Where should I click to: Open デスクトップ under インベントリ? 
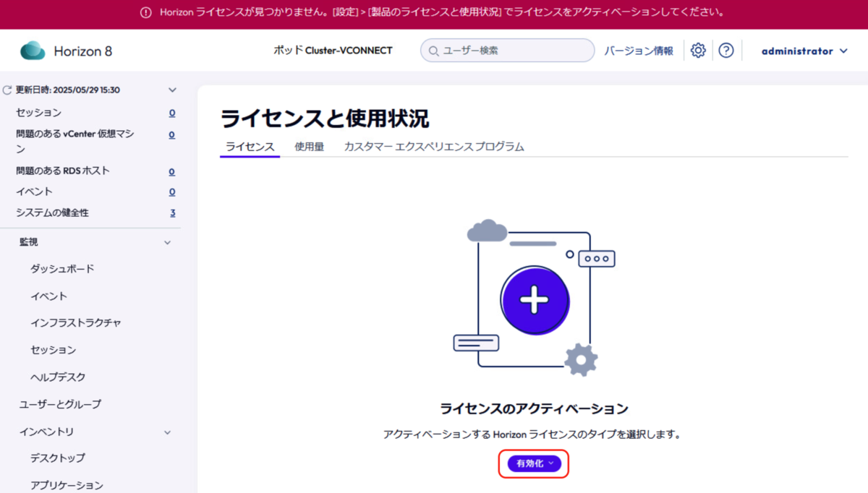pos(57,458)
